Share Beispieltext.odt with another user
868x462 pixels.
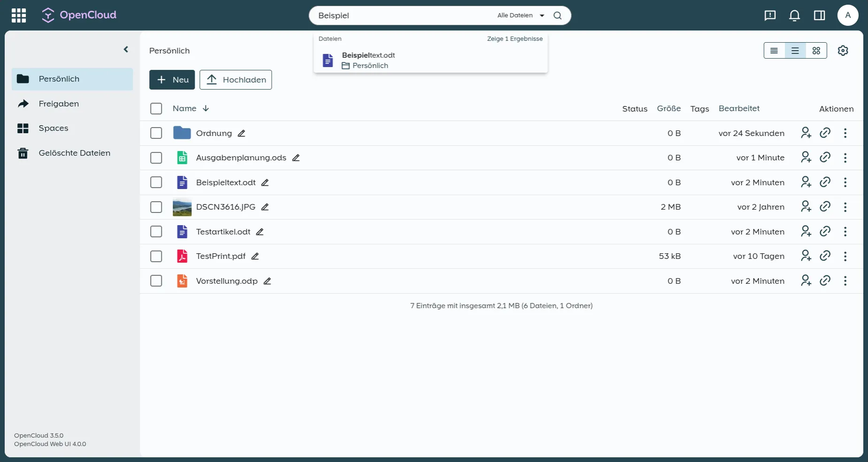click(806, 182)
